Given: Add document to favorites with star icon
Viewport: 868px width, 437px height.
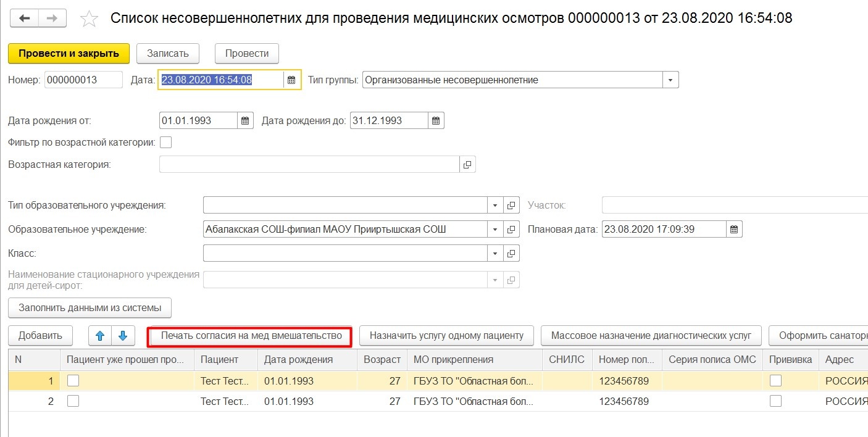Looking at the screenshot, I should coord(90,19).
